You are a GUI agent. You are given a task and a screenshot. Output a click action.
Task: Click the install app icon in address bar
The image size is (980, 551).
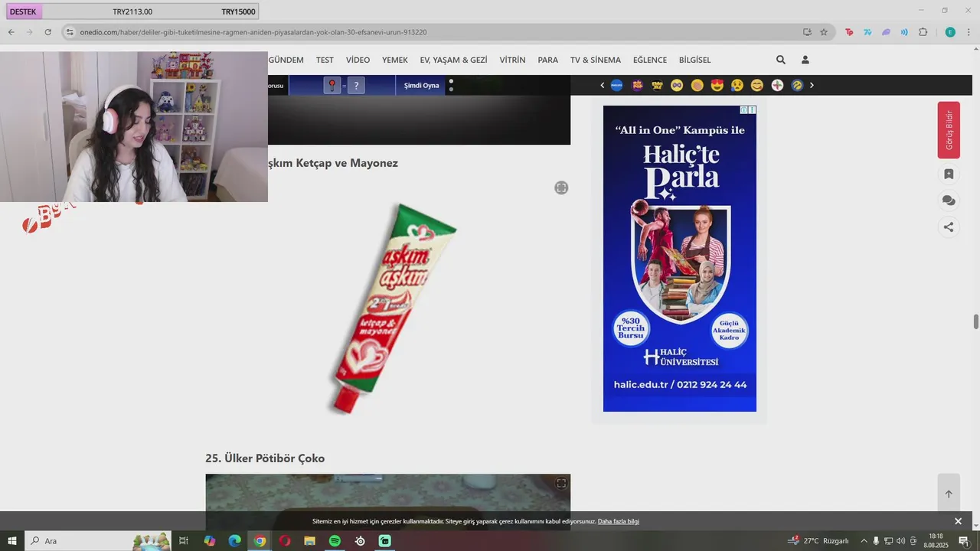coord(807,32)
